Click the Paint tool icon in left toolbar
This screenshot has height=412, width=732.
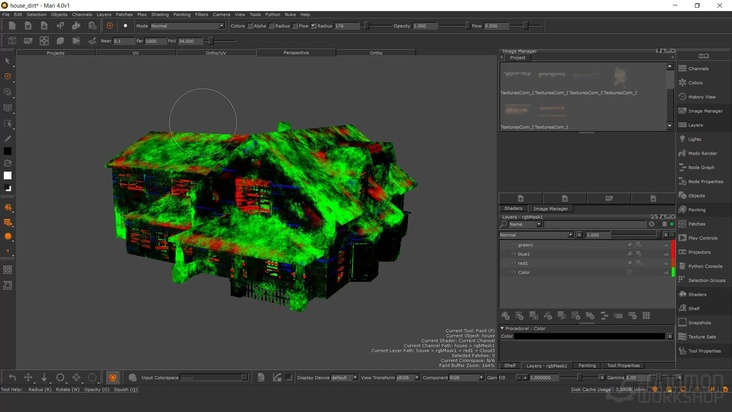tap(7, 76)
